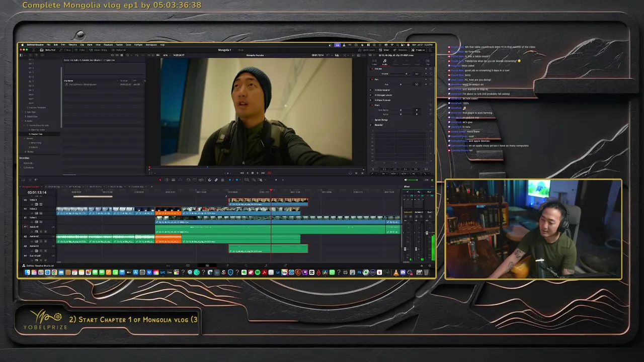Click the media pool search icon
This screenshot has height=362, width=644.
tap(127, 55)
